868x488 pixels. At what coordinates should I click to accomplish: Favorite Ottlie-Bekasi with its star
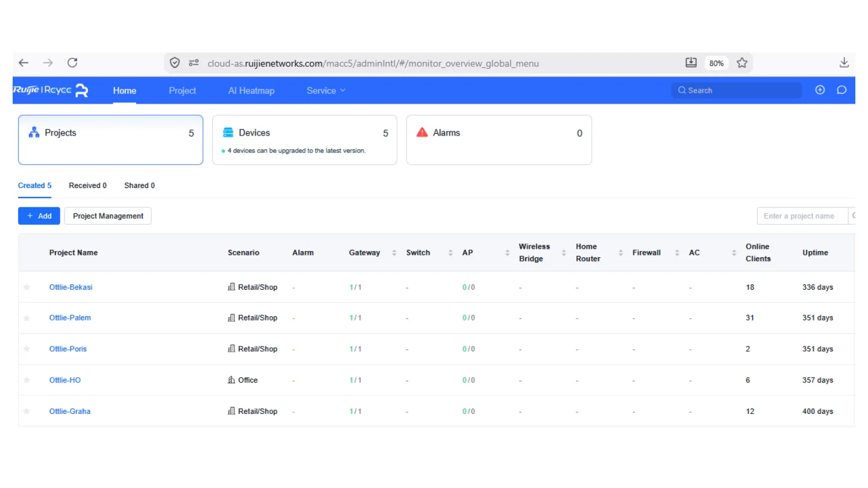[x=27, y=287]
